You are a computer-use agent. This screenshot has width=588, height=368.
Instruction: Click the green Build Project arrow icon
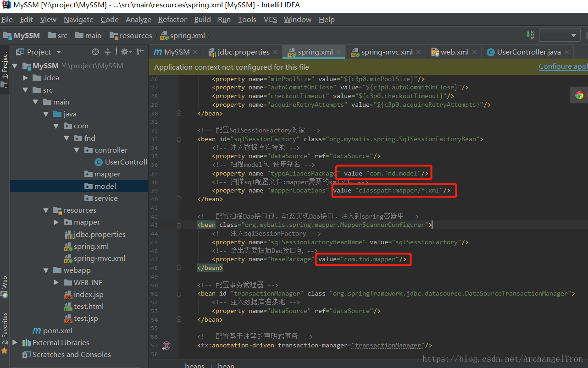click(530, 35)
